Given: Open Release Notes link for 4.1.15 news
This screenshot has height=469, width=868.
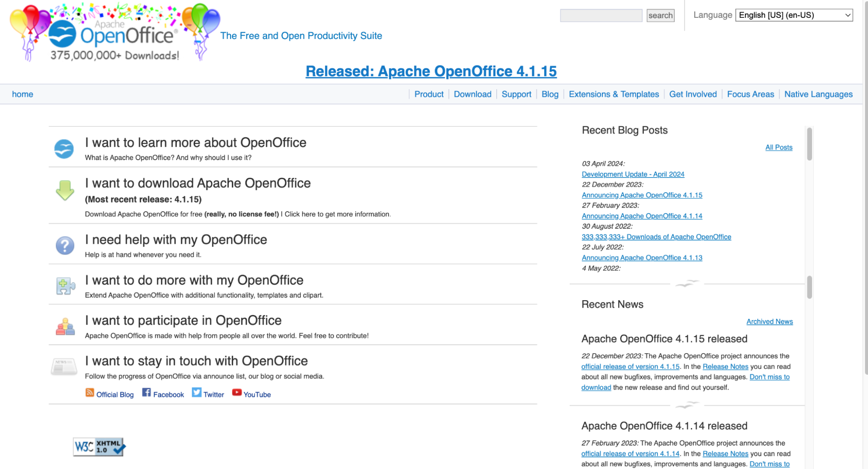Looking at the screenshot, I should pos(725,367).
